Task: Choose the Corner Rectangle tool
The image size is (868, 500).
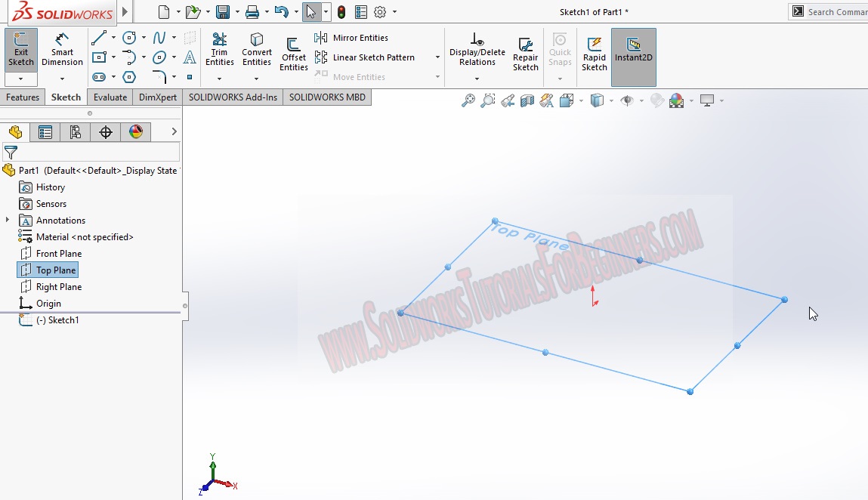Action: pos(98,57)
